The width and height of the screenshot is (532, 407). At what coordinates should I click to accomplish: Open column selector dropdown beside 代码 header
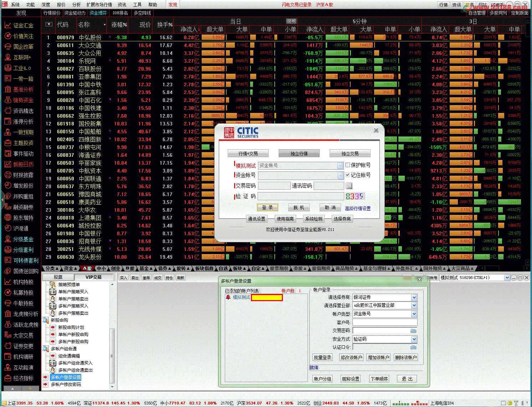click(x=49, y=24)
